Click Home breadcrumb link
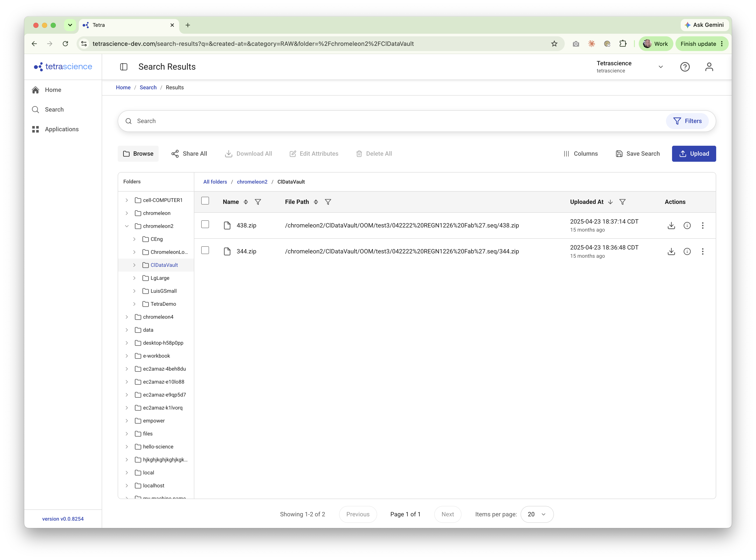The width and height of the screenshot is (756, 560). (x=123, y=87)
